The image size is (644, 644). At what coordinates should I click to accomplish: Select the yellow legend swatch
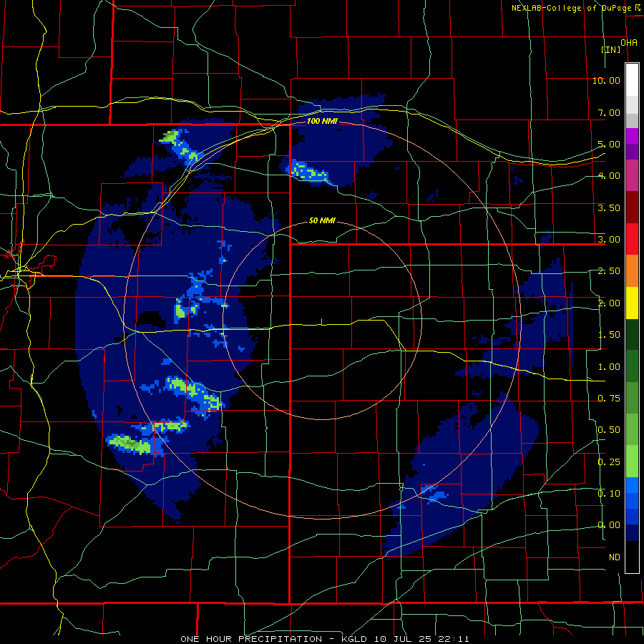pos(632,303)
